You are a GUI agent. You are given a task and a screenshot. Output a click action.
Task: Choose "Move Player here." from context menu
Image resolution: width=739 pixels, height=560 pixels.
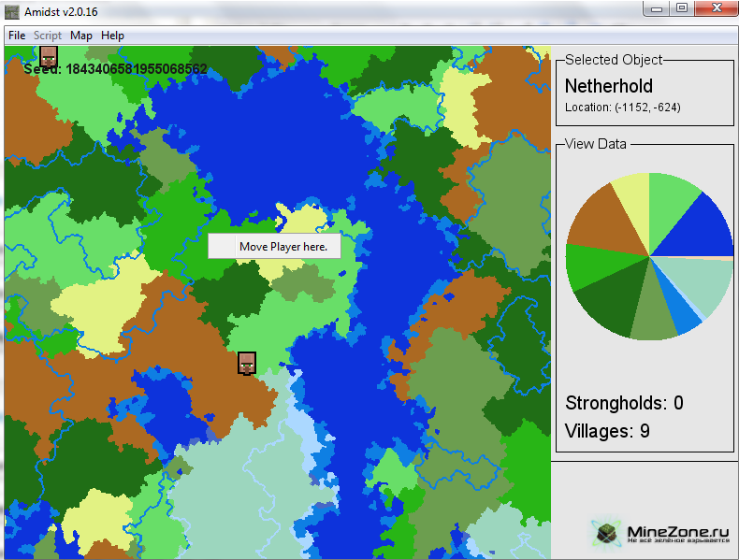283,247
